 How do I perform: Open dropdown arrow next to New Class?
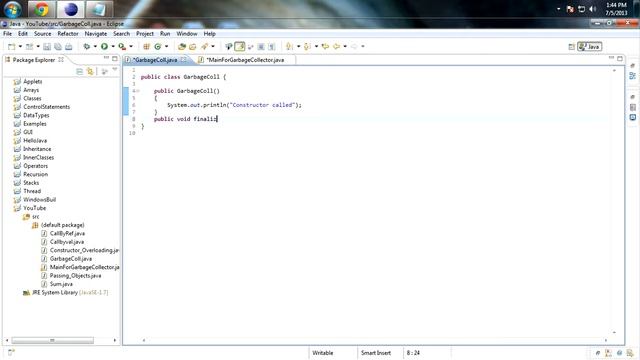[167, 47]
